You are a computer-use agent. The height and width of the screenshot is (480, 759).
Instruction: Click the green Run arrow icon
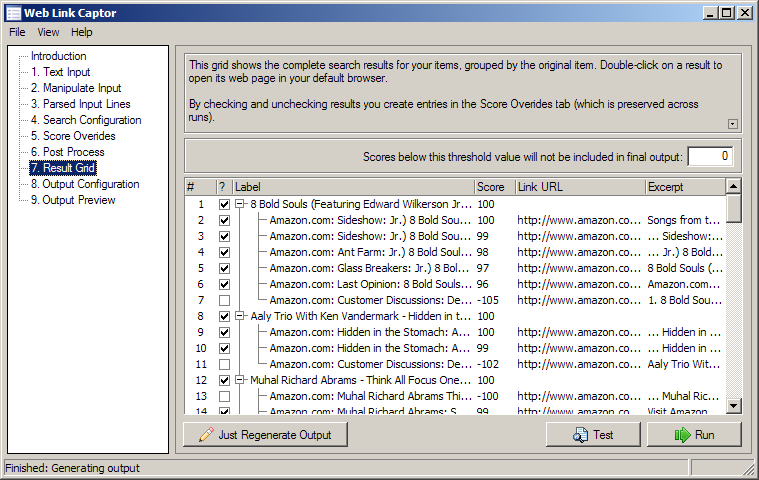(683, 435)
